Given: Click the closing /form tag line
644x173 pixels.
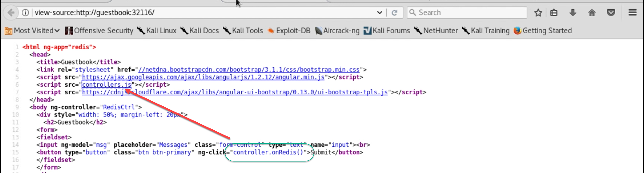Looking at the screenshot, I should 49,167.
